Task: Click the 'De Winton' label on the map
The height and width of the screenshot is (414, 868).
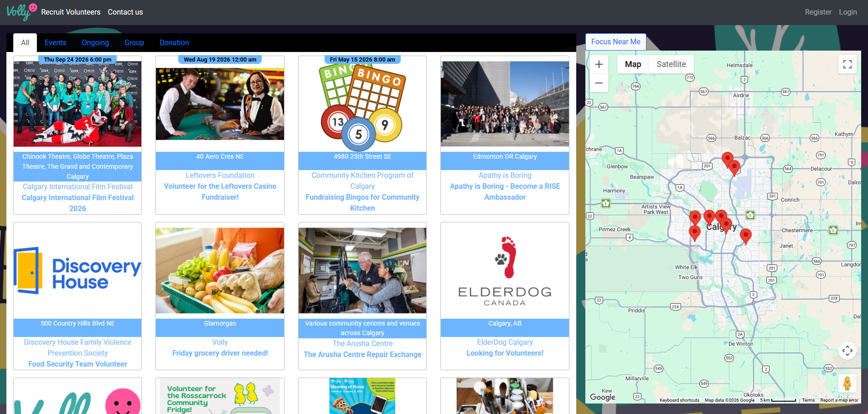Action: pyautogui.click(x=741, y=344)
